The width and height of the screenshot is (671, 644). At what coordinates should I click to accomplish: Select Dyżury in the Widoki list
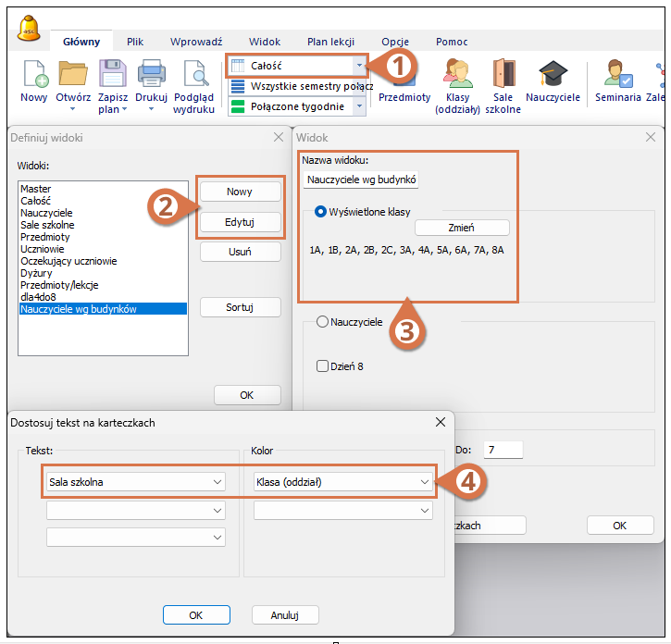point(103,273)
